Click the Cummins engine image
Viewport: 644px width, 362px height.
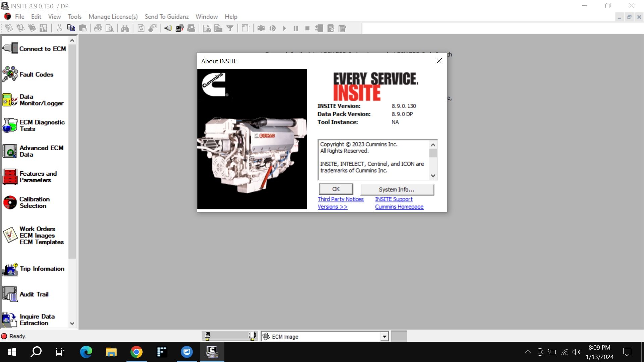point(252,139)
